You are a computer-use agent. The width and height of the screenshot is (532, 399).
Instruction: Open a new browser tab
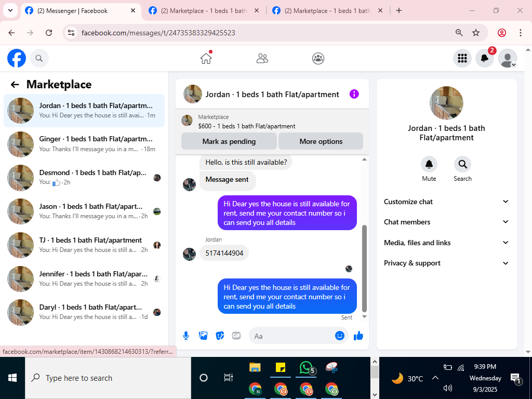(399, 10)
